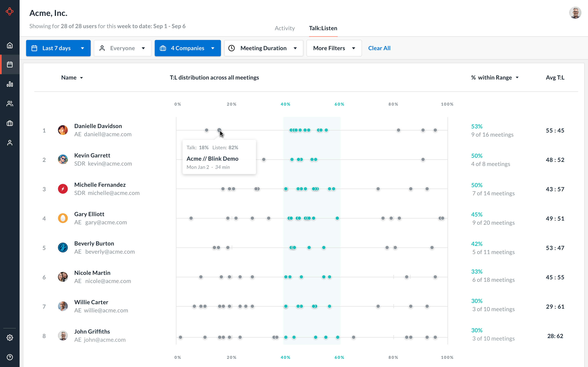Screen dimensions: 588x367
Task: Open the More Filters dropdown
Action: coord(334,48)
